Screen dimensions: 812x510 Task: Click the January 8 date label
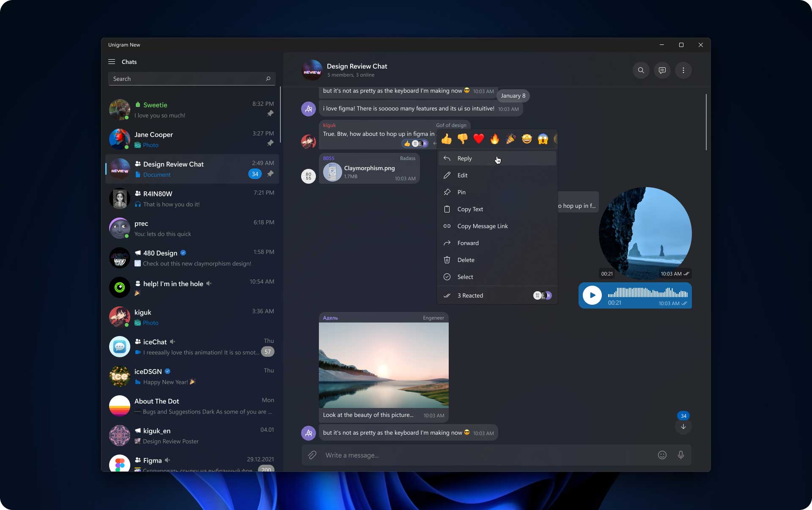click(x=513, y=96)
